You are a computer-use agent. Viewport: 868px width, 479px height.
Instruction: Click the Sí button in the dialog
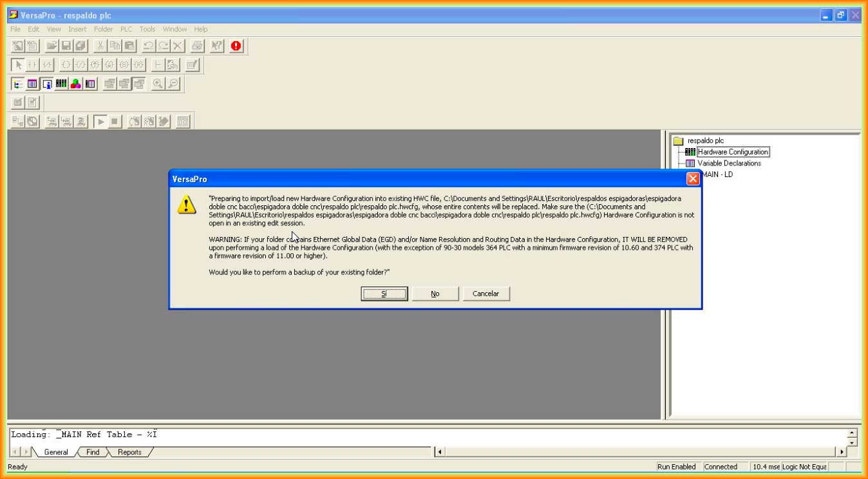384,294
